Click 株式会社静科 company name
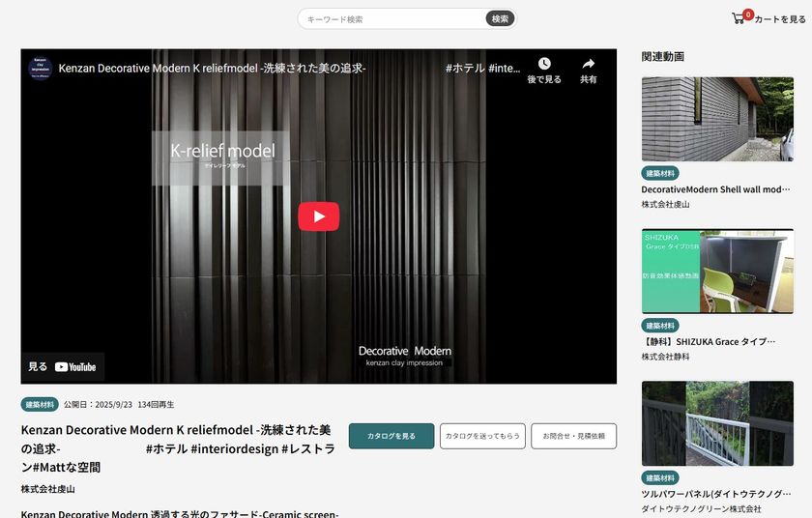This screenshot has height=518, width=812. point(665,357)
